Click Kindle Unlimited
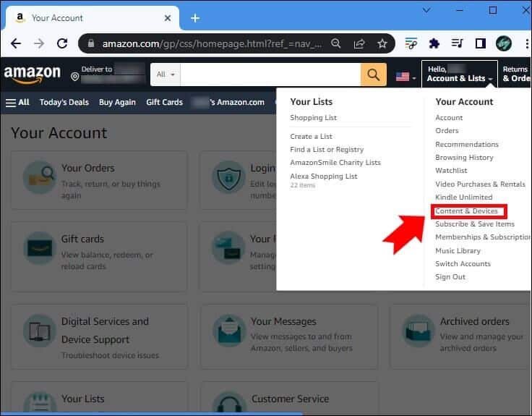532x416 pixels. pos(464,197)
